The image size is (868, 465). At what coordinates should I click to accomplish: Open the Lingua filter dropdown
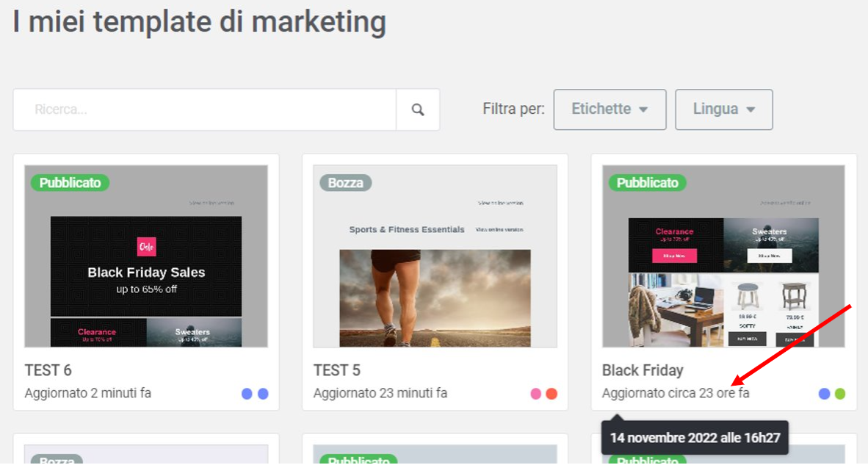coord(723,109)
